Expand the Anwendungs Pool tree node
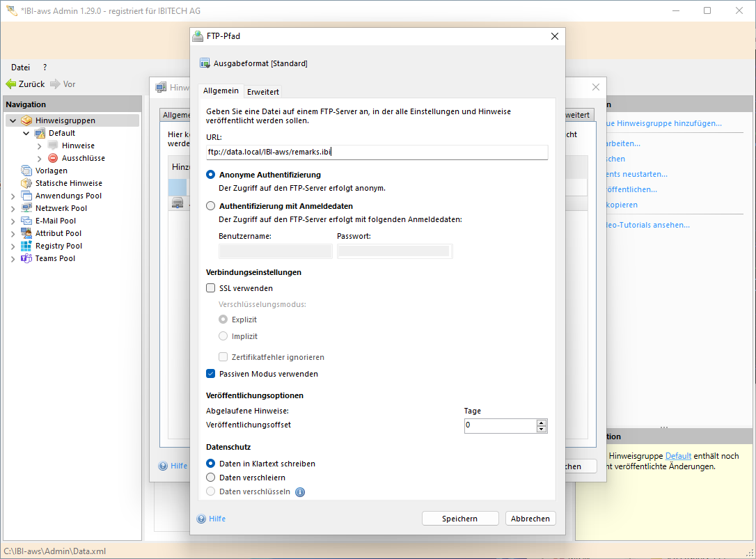 [13, 196]
